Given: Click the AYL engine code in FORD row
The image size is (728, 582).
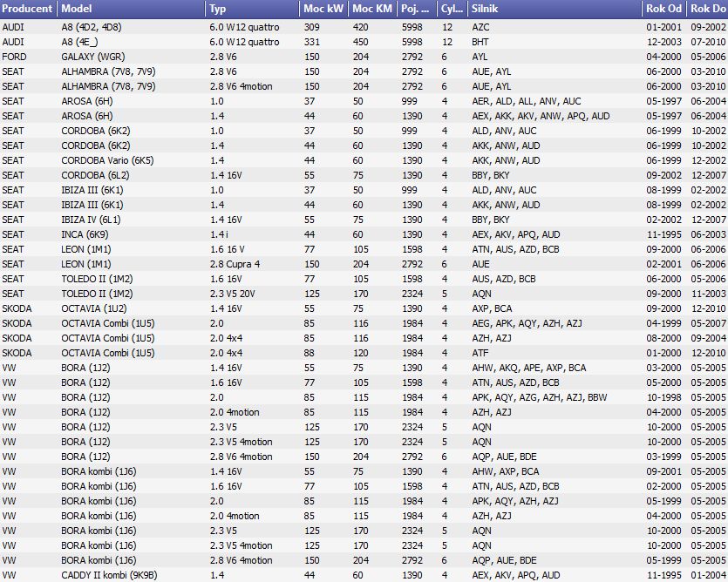Looking at the screenshot, I should tap(480, 58).
